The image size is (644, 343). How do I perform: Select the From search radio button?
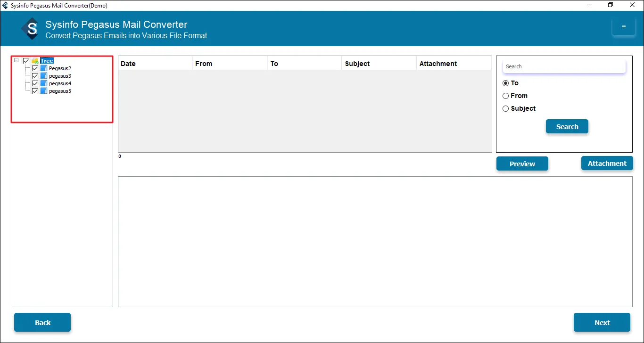(506, 96)
